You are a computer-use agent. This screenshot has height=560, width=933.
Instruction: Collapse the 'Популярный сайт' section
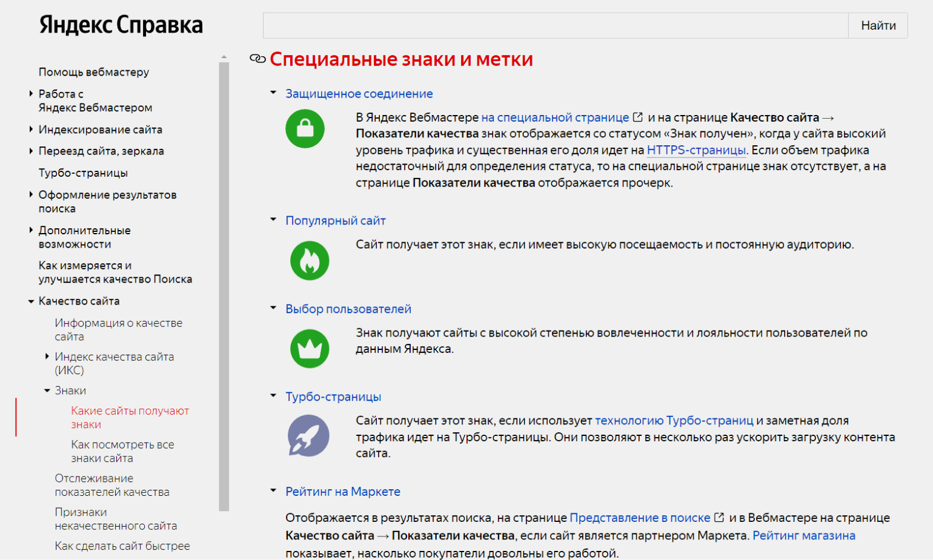coord(273,220)
